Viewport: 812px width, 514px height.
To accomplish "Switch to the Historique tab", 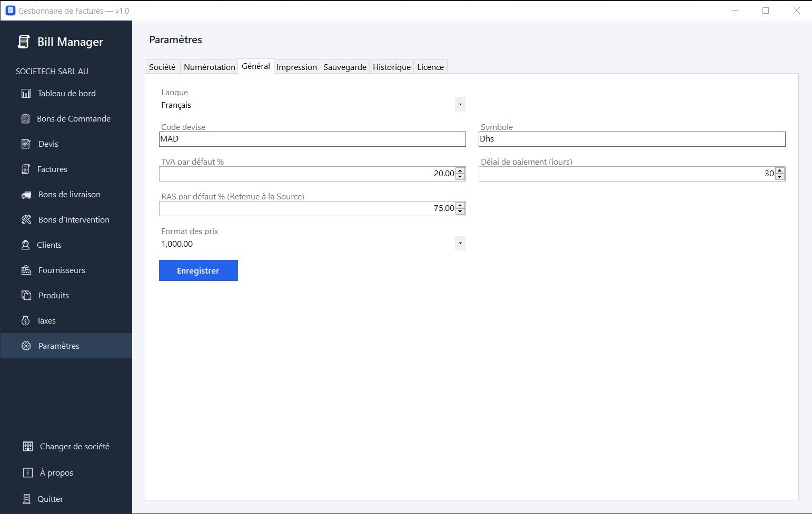I will pos(392,67).
